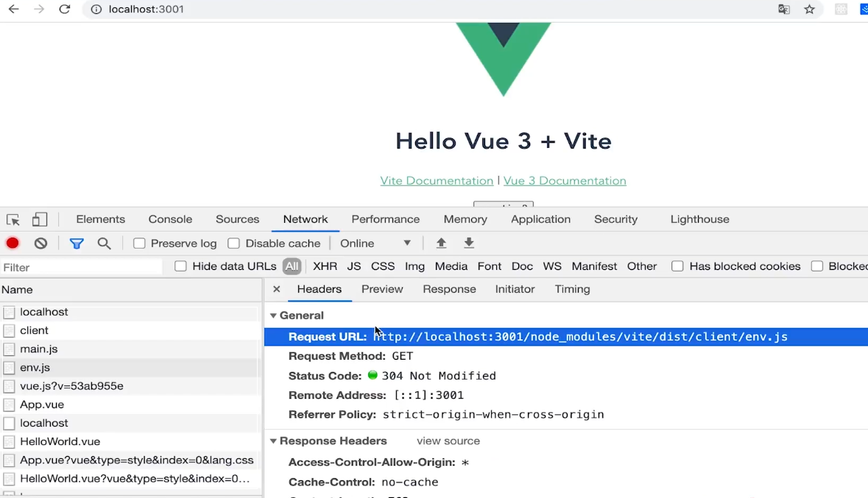Filter requests by Manifest type
This screenshot has height=498, width=868.
(x=594, y=266)
